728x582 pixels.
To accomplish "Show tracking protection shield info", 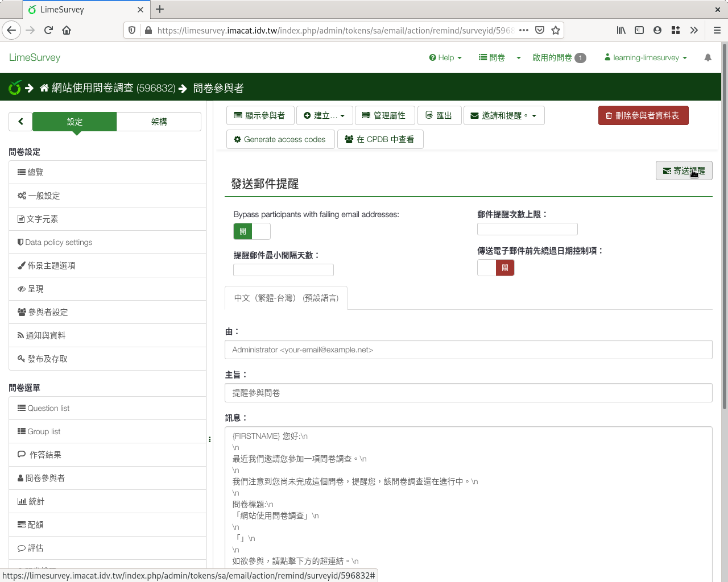I will coord(132,30).
